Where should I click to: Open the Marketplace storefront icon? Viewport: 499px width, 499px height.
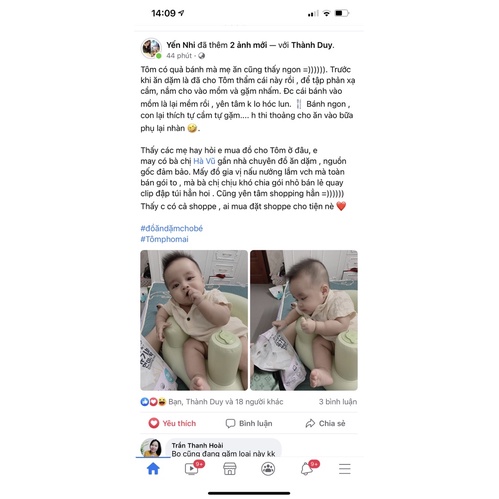click(230, 469)
